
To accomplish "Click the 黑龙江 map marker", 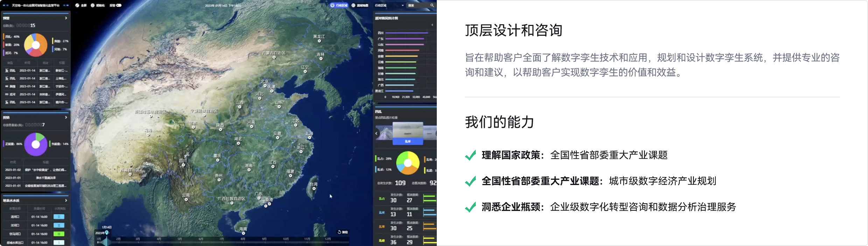I will [319, 41].
